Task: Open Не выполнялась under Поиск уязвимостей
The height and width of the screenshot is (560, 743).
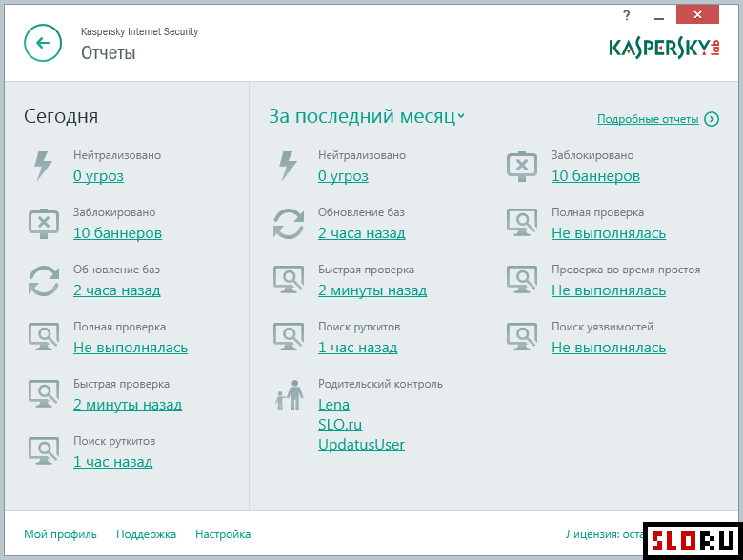Action: point(609,348)
